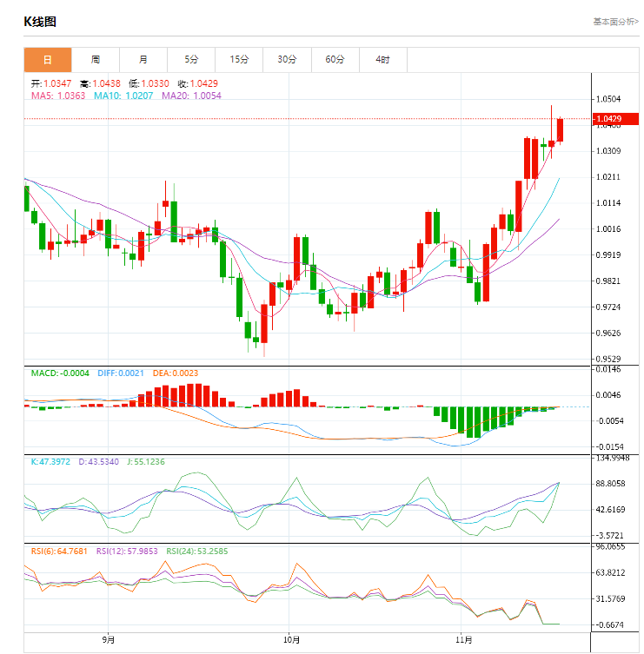Click the 42.6169 KDJ axis label

tap(610, 510)
